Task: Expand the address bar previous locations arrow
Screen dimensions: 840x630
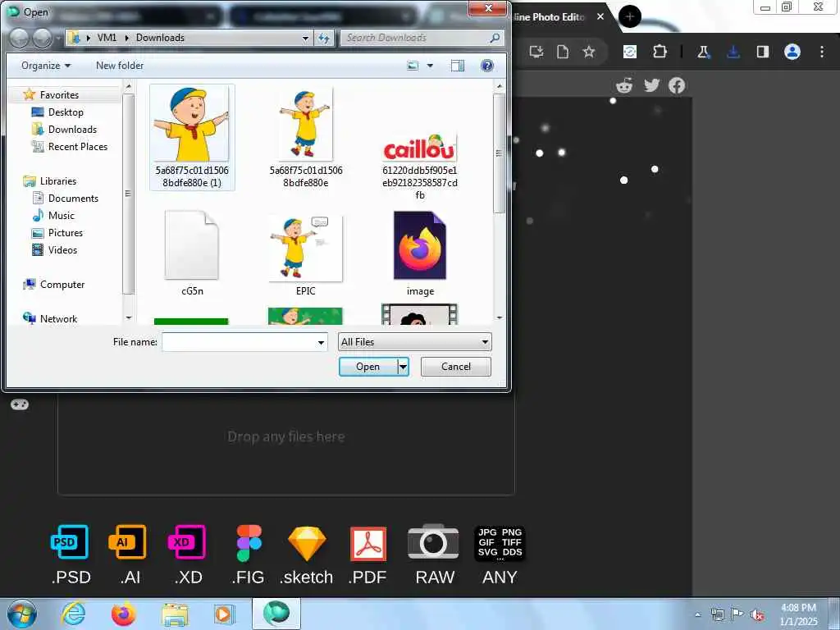Action: tap(305, 38)
